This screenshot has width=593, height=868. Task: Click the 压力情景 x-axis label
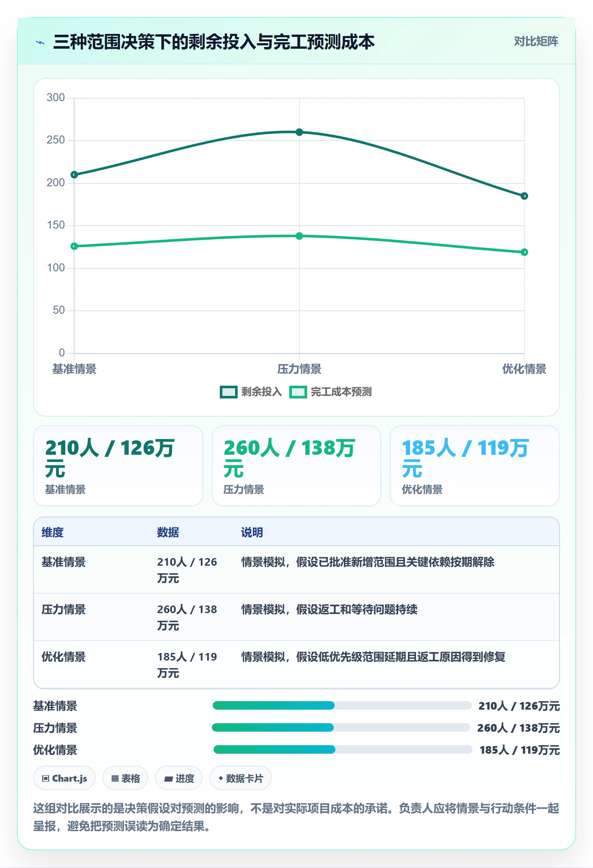click(x=299, y=369)
